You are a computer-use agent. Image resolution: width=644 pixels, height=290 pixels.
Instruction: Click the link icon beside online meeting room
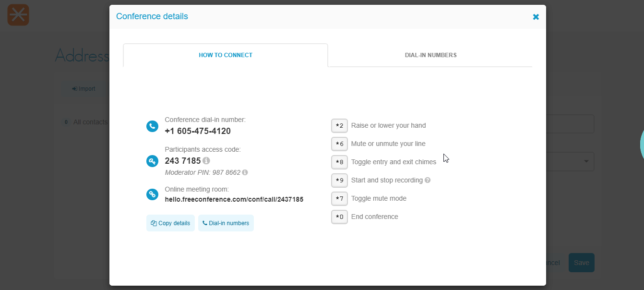pyautogui.click(x=152, y=194)
